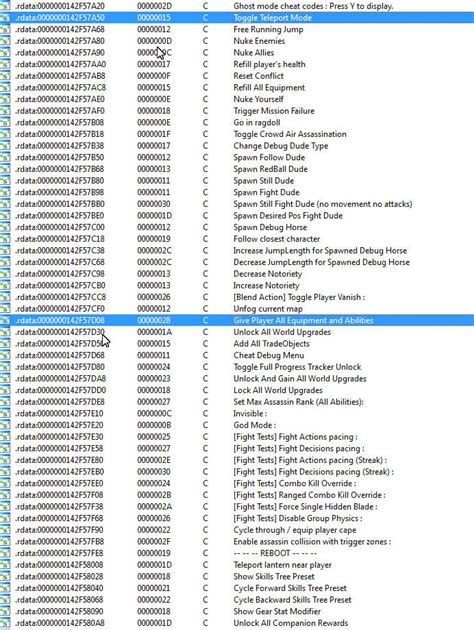Select 'Follow closest character' string

point(277,239)
